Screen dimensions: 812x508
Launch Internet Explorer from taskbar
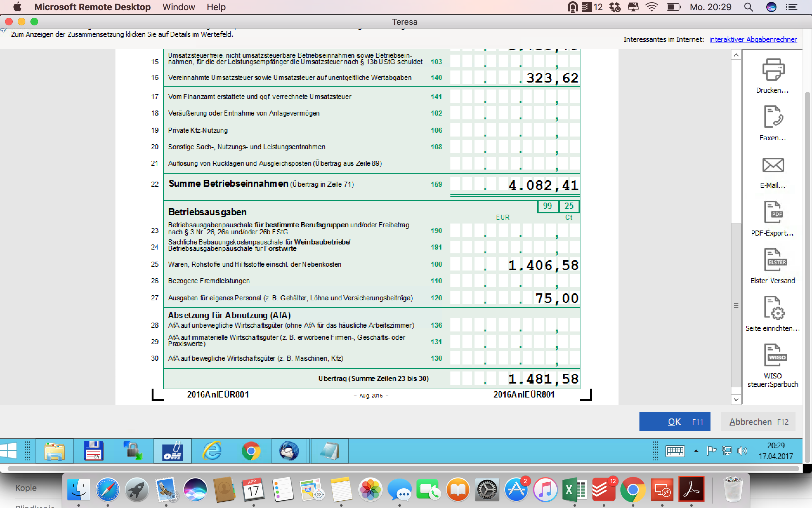pyautogui.click(x=212, y=451)
